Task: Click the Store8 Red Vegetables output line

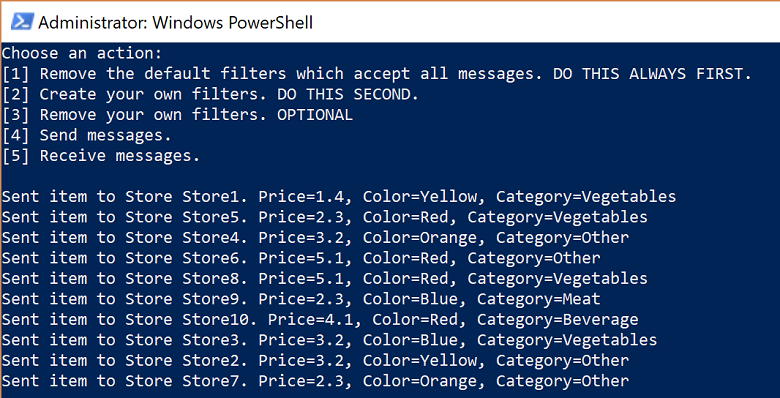Action: click(325, 278)
